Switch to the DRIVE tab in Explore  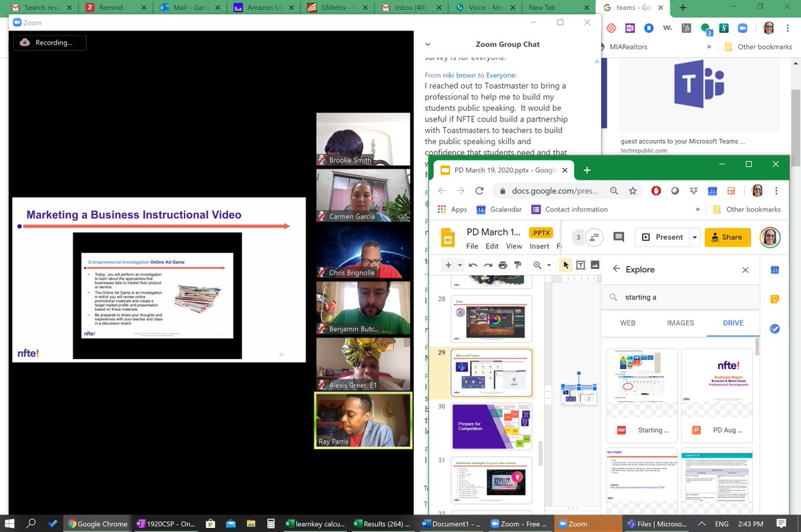[733, 322]
